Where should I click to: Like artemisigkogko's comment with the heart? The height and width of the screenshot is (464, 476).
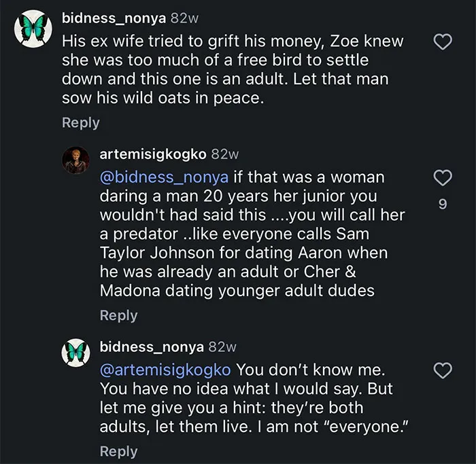[443, 178]
